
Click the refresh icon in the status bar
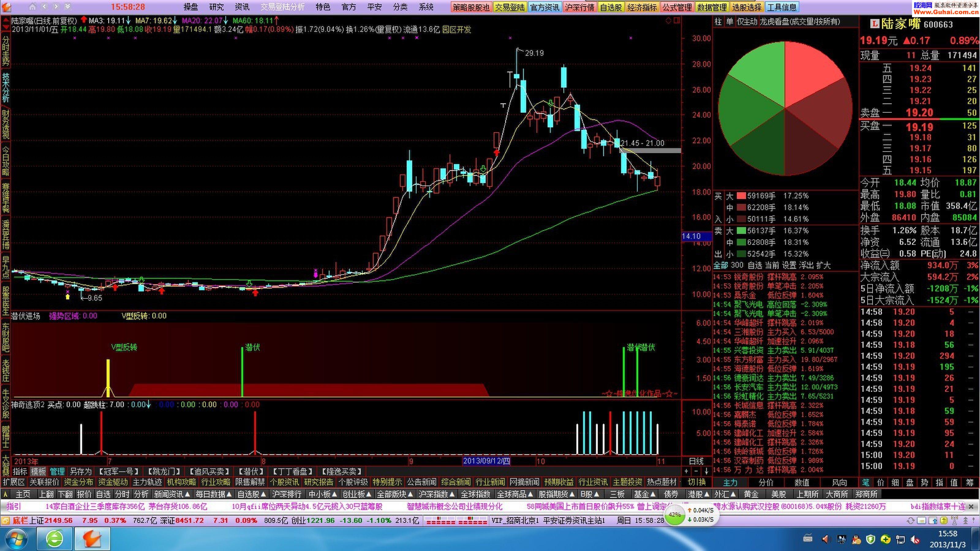pos(910,521)
